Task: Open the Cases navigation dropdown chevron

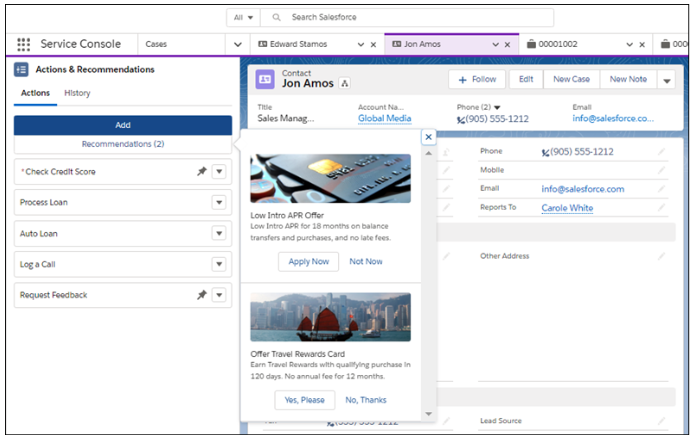Action: point(238,44)
